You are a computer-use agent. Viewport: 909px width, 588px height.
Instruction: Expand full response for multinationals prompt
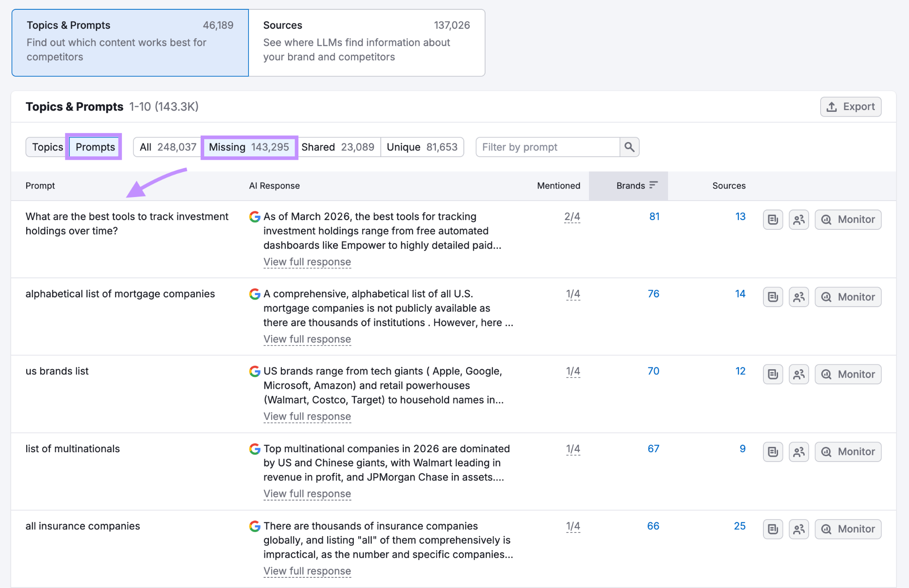[x=307, y=493]
